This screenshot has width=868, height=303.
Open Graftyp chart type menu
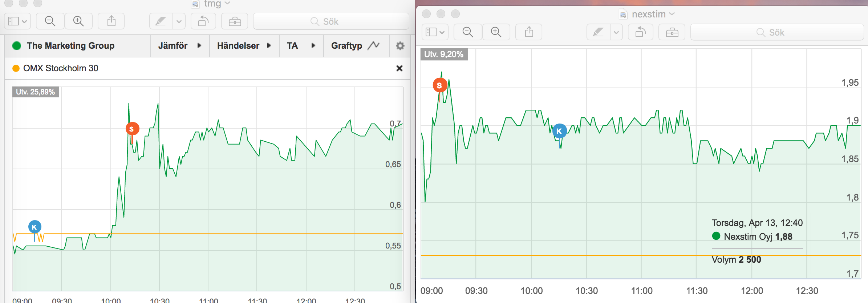pyautogui.click(x=356, y=46)
